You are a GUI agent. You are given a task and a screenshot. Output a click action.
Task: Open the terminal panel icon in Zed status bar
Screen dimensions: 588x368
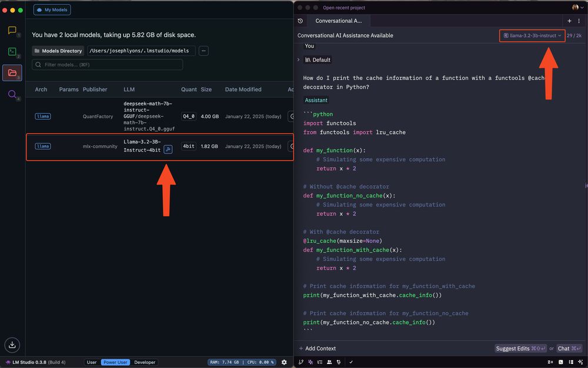pos(560,362)
